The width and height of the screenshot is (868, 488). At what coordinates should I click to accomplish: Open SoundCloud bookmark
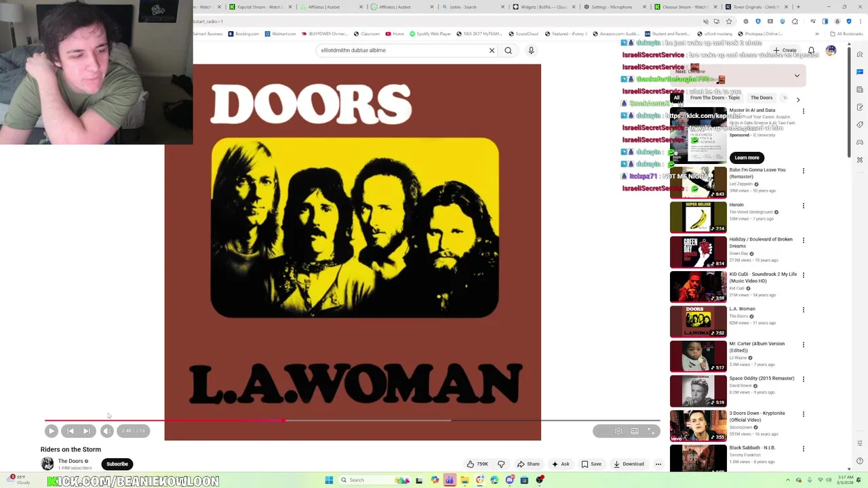523,34
